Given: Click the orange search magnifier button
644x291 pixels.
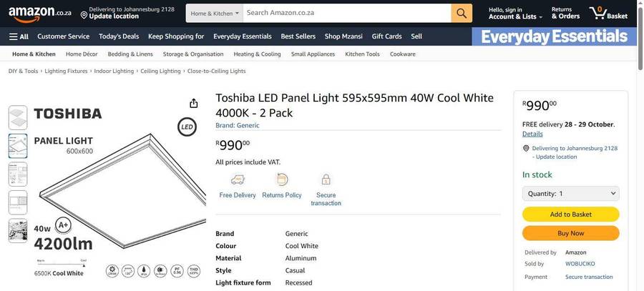Looking at the screenshot, I should click(x=462, y=13).
